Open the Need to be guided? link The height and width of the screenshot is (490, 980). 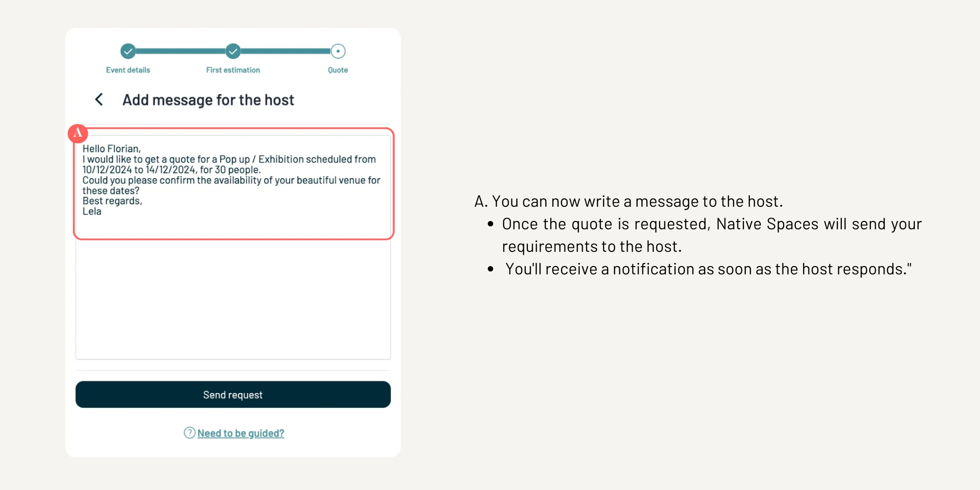tap(241, 433)
